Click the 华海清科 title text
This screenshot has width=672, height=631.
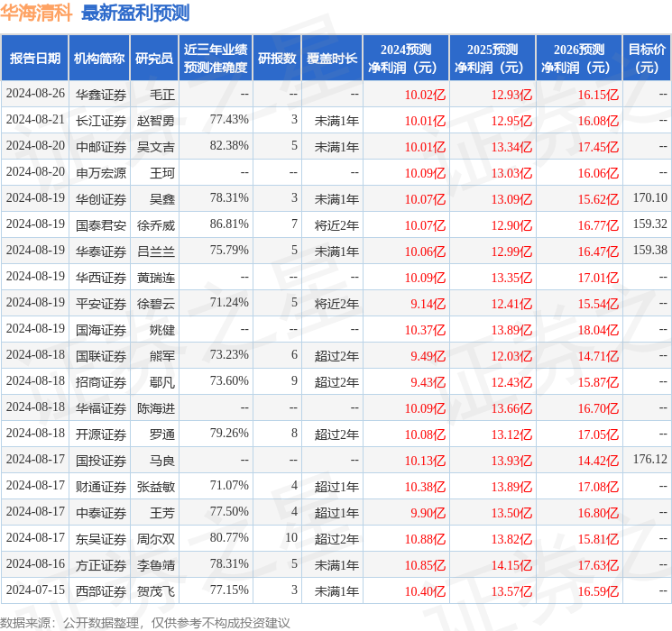36,14
